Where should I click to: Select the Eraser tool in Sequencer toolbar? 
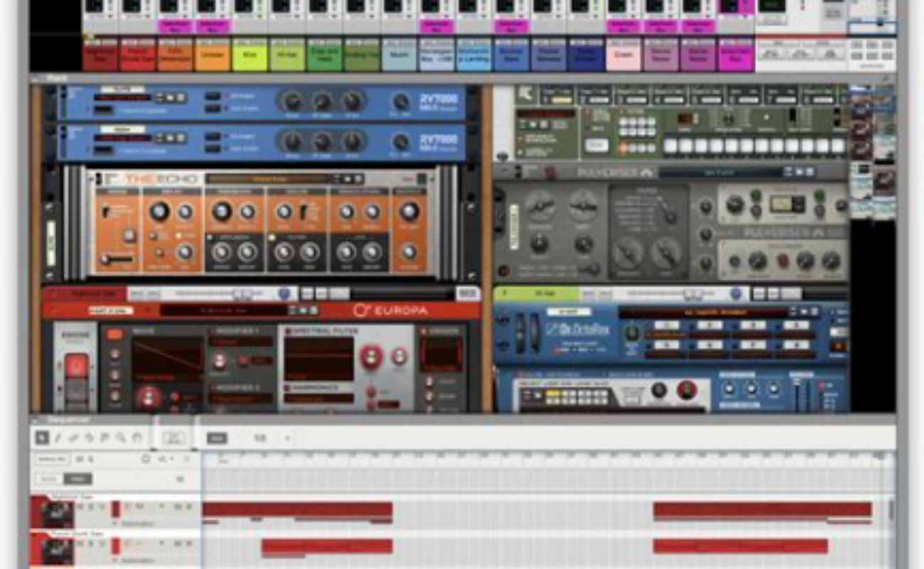pos(73,438)
